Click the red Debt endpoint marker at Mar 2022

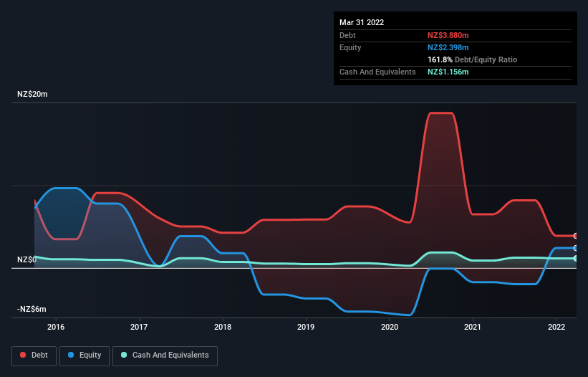tap(576, 236)
